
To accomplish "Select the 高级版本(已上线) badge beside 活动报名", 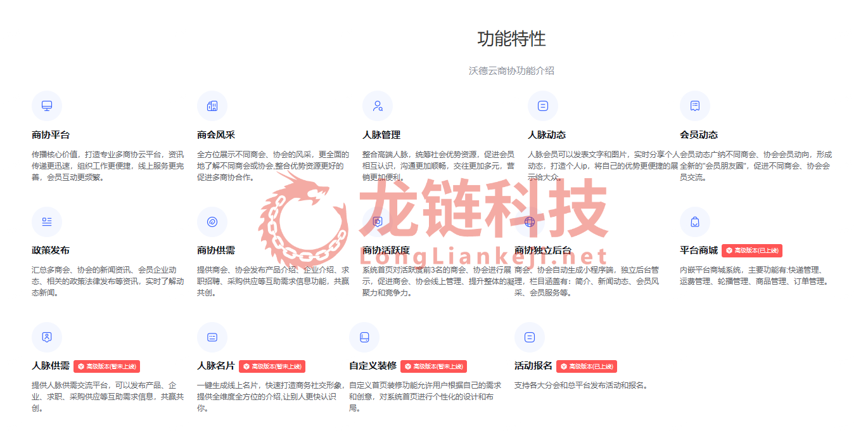I will (x=587, y=366).
